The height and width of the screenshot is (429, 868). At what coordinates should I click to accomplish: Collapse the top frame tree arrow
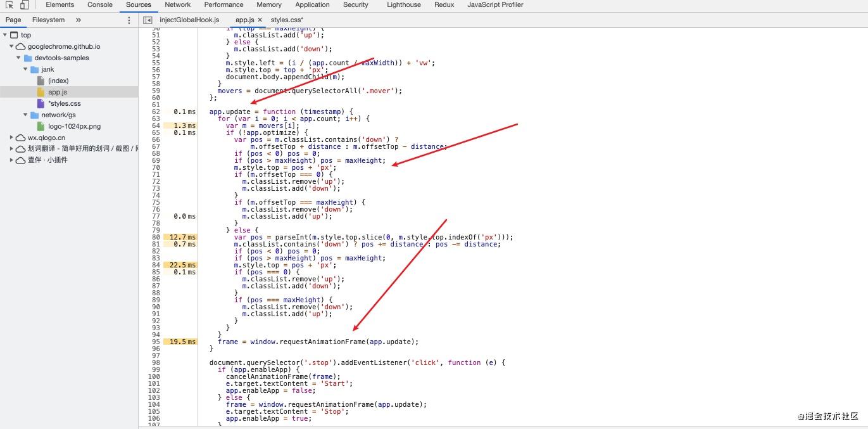coord(5,35)
